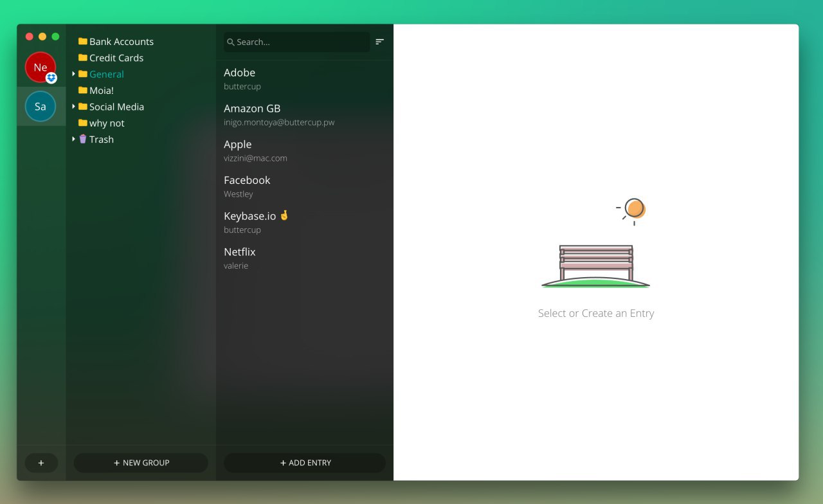Click the Credit Cards folder icon

click(83, 58)
